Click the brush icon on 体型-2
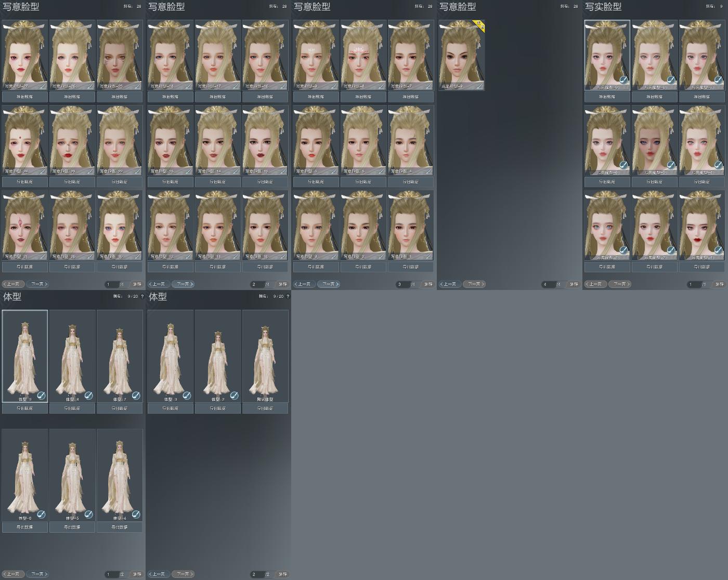The height and width of the screenshot is (580, 728). (234, 396)
